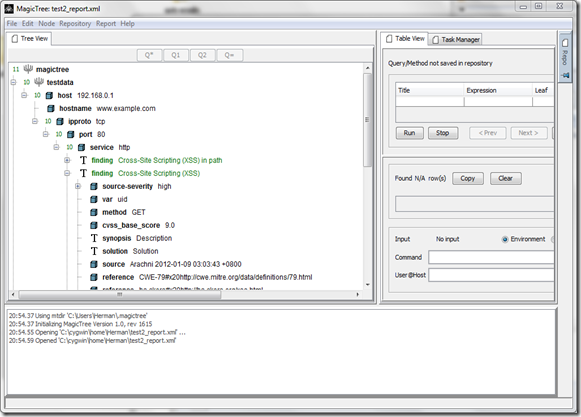The width and height of the screenshot is (581, 417).
Task: Select the Tree View tab
Action: pos(30,39)
